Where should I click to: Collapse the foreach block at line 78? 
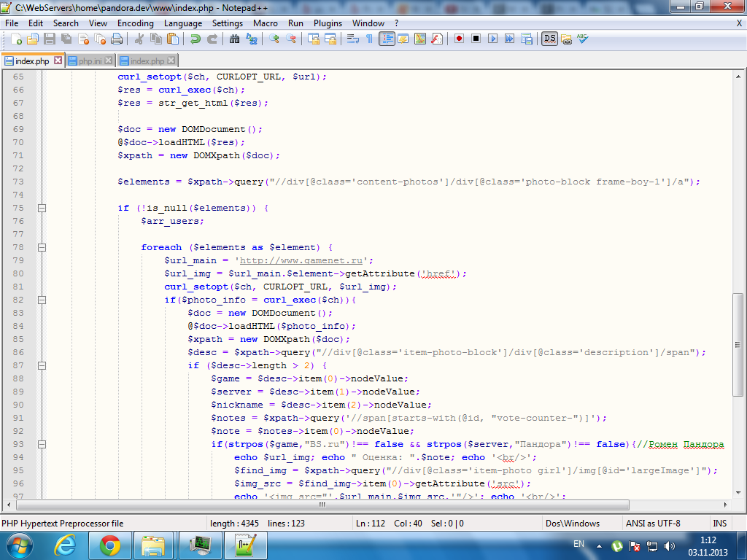pyautogui.click(x=42, y=247)
